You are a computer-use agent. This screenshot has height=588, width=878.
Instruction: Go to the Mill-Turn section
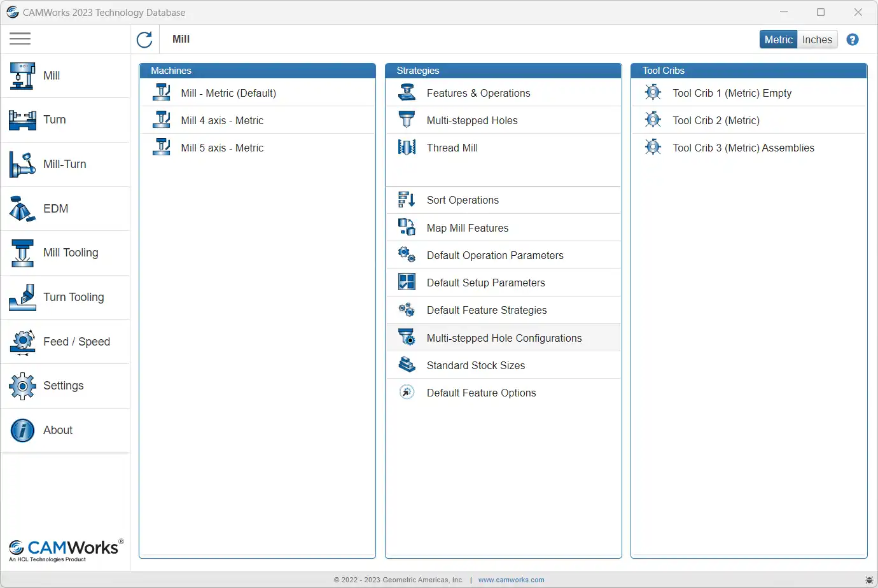pyautogui.click(x=65, y=164)
